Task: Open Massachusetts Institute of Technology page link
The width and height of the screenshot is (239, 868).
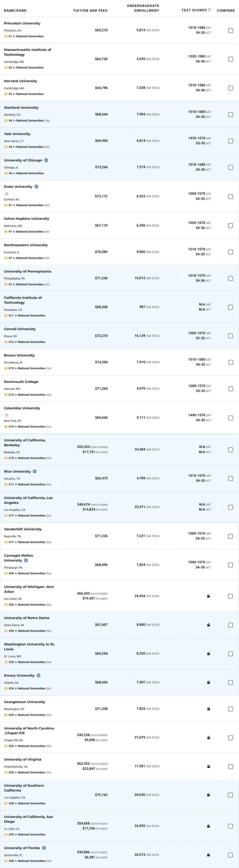Action: point(28,52)
